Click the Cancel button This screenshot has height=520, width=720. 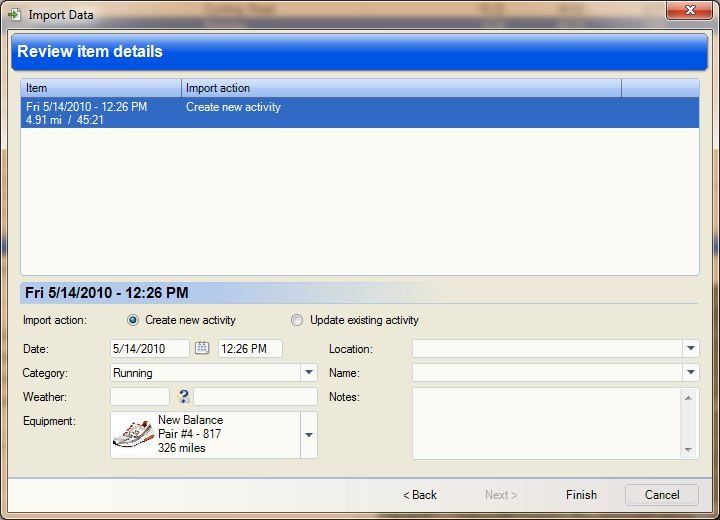pos(662,495)
